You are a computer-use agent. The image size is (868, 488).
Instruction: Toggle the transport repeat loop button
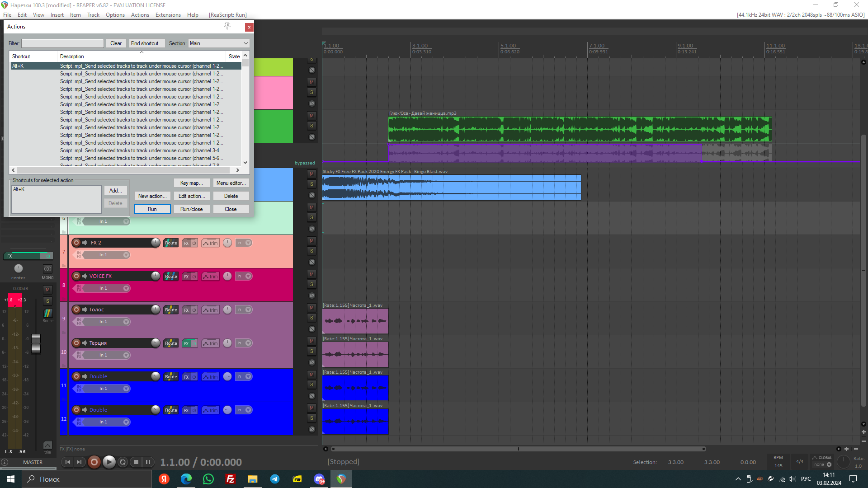[123, 462]
